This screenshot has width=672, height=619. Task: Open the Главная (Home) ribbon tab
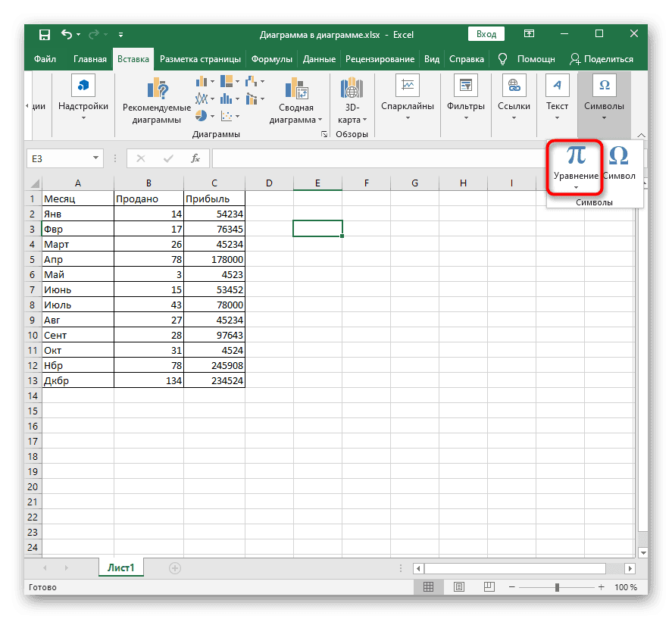coord(89,59)
